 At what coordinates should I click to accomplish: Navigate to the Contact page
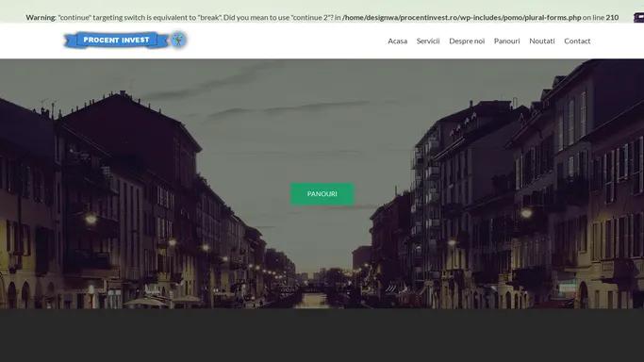(577, 41)
